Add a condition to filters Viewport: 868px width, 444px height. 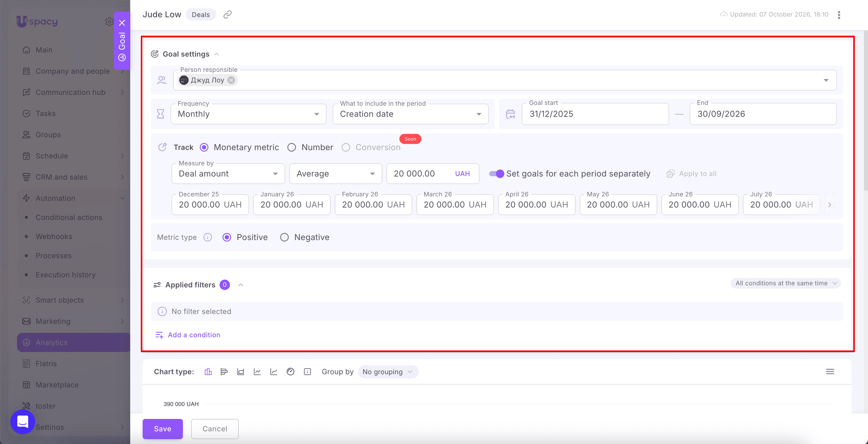tap(188, 335)
